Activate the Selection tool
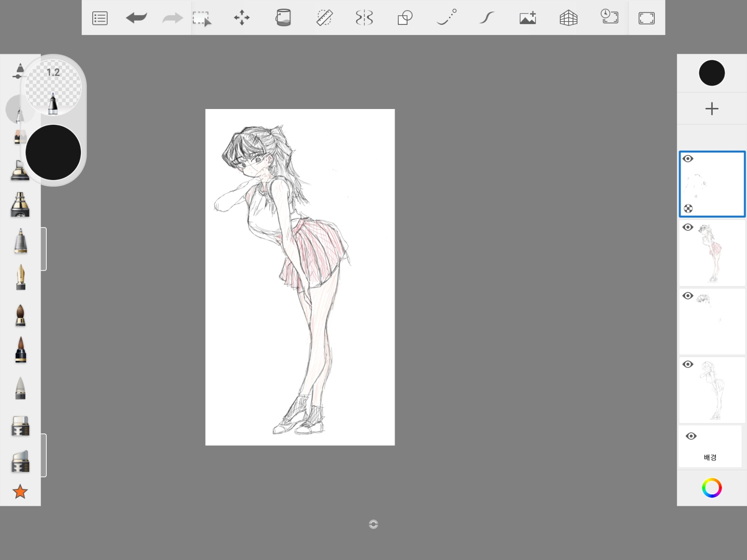 click(x=202, y=18)
